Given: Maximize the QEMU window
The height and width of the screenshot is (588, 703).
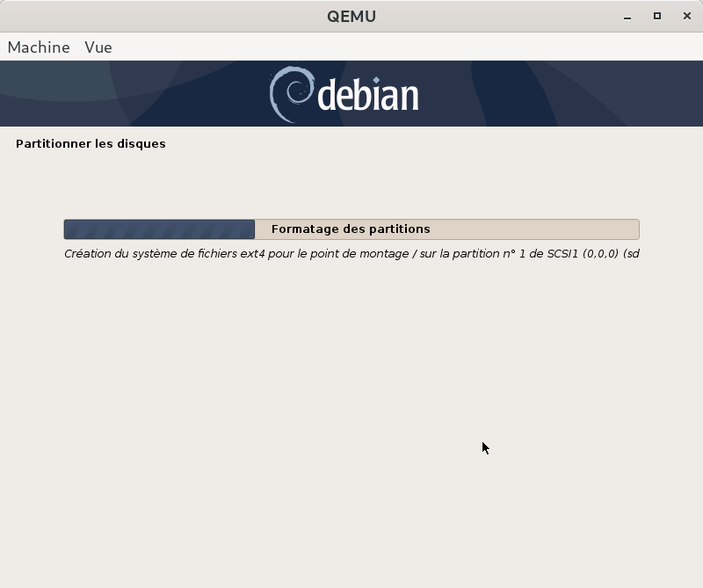Looking at the screenshot, I should click(656, 16).
